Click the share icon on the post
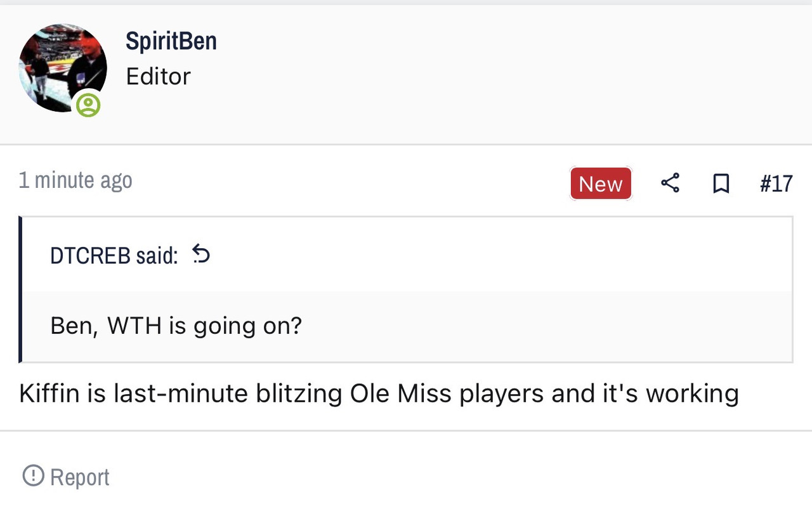 (x=670, y=183)
